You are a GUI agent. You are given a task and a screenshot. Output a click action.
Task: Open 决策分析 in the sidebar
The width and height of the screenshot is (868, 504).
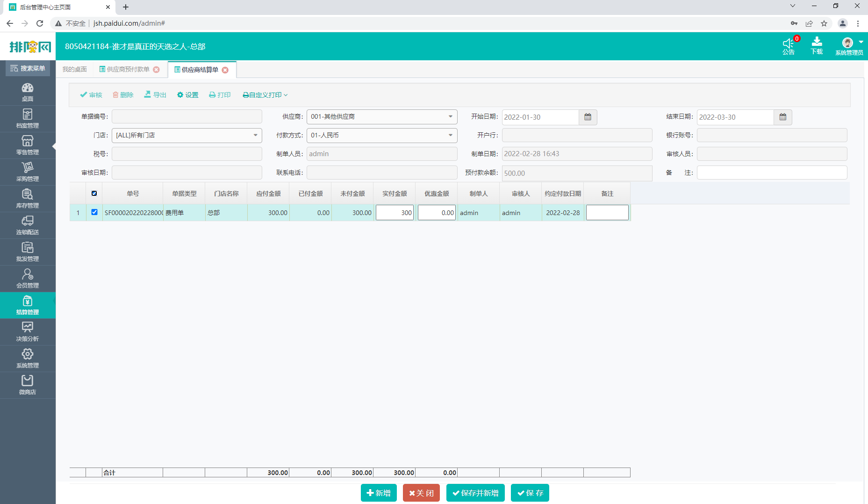(28, 332)
